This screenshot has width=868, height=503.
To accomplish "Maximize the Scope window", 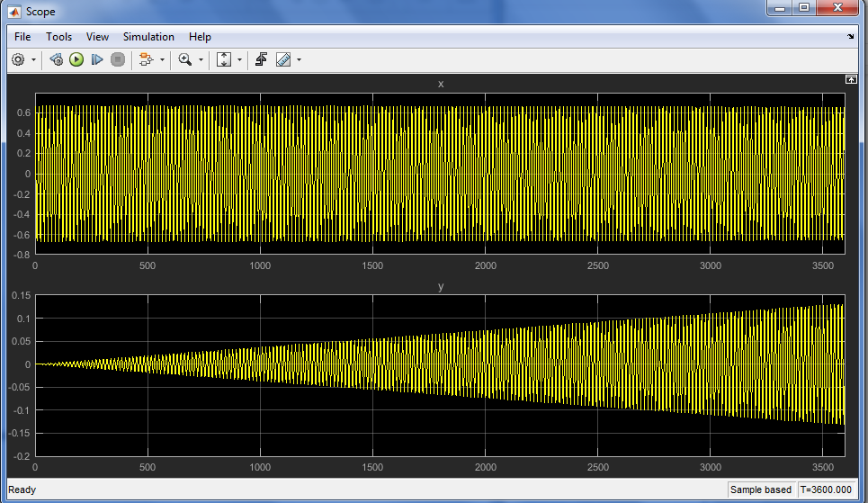I will click(x=804, y=8).
